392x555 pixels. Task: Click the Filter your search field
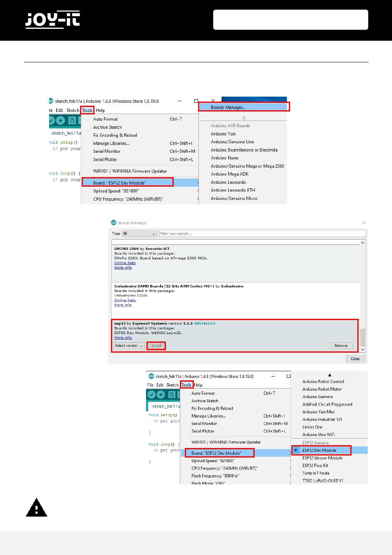(x=262, y=234)
